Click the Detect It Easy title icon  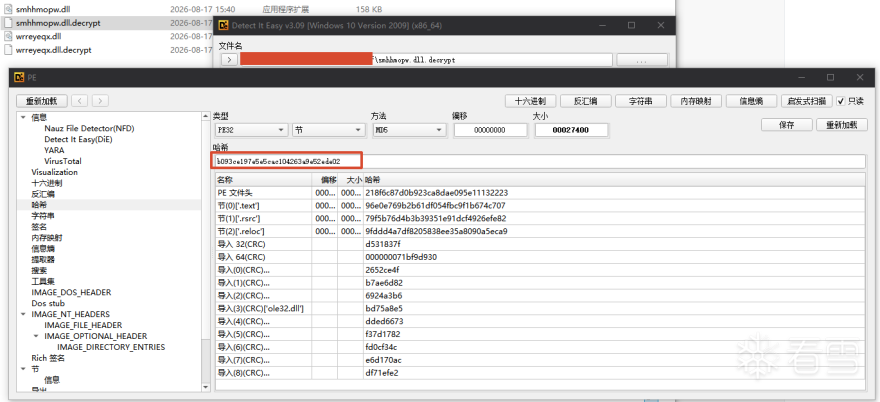tap(223, 25)
